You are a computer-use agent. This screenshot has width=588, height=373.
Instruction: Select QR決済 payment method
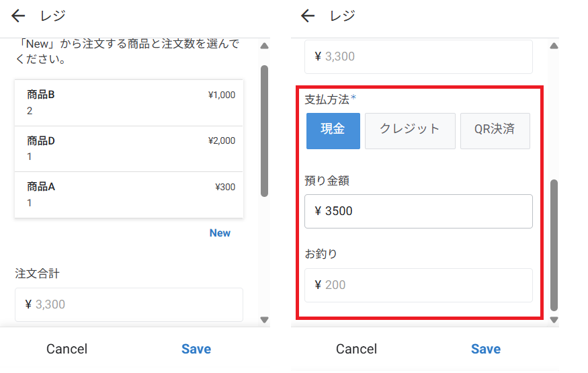[x=495, y=130]
